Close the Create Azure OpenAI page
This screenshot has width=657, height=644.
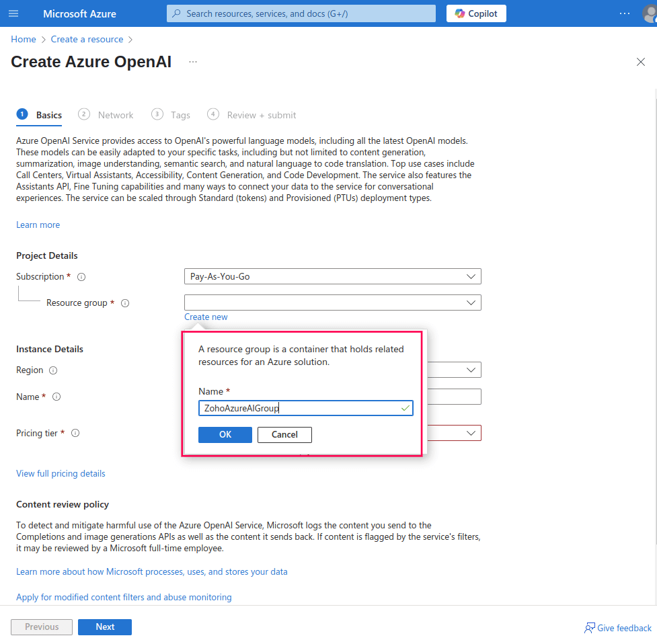(x=640, y=61)
